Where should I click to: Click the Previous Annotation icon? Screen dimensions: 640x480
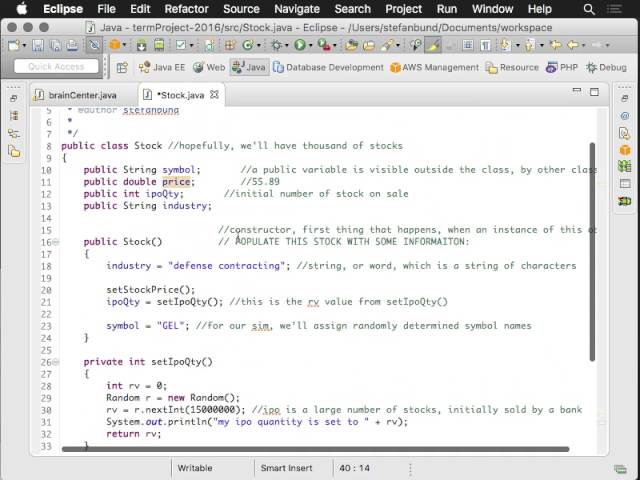pos(530,44)
